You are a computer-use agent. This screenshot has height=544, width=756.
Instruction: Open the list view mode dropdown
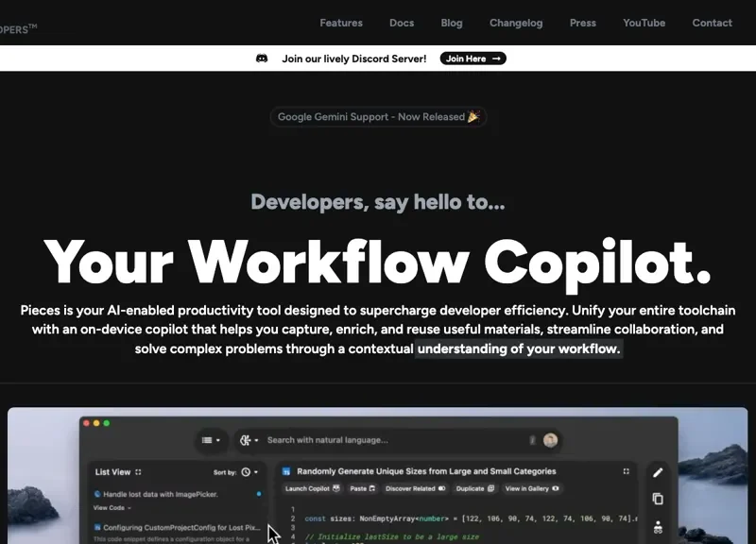(211, 440)
